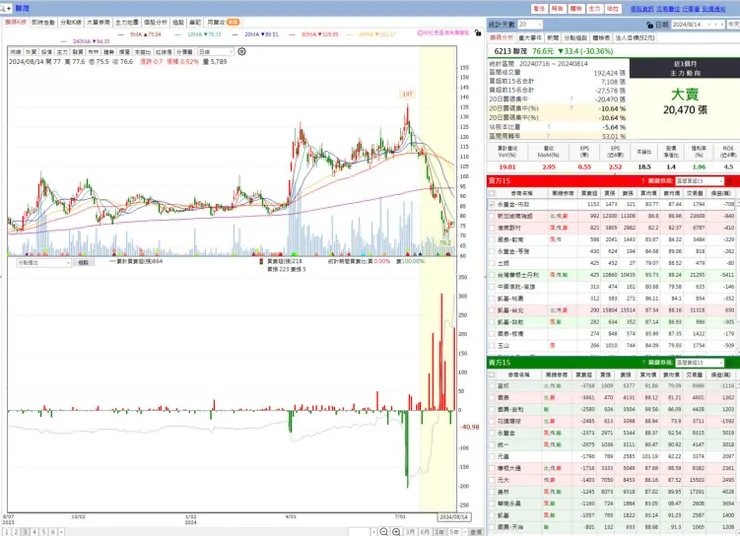
Task: Tick the checkbox for 港商野村
Action: pyautogui.click(x=492, y=228)
